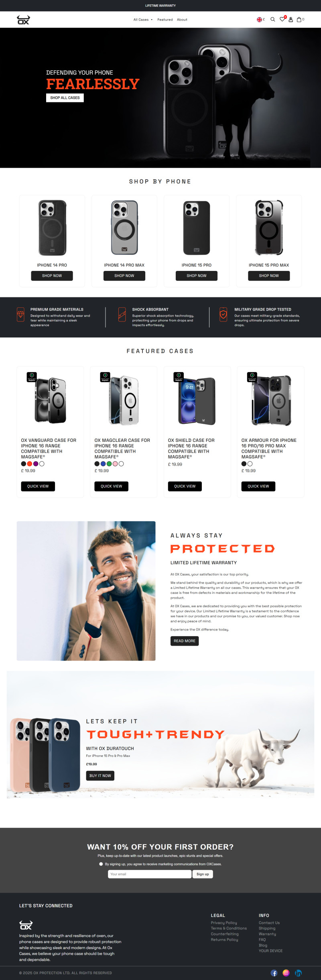Go to the About menu item

point(182,20)
